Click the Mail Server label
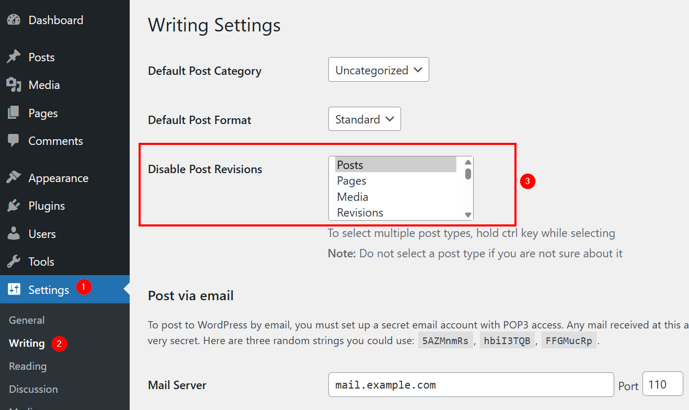The image size is (689, 410). pos(177,385)
